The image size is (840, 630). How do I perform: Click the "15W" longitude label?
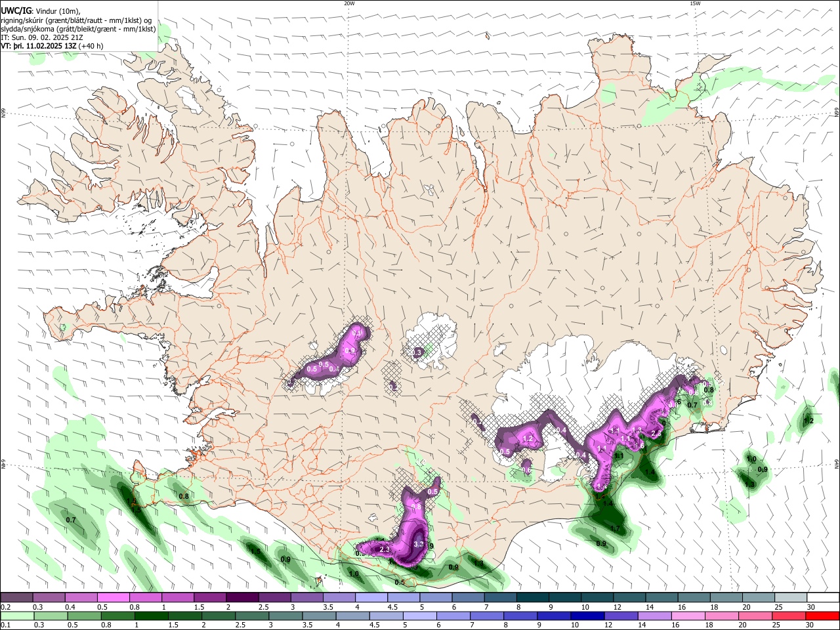click(x=695, y=3)
